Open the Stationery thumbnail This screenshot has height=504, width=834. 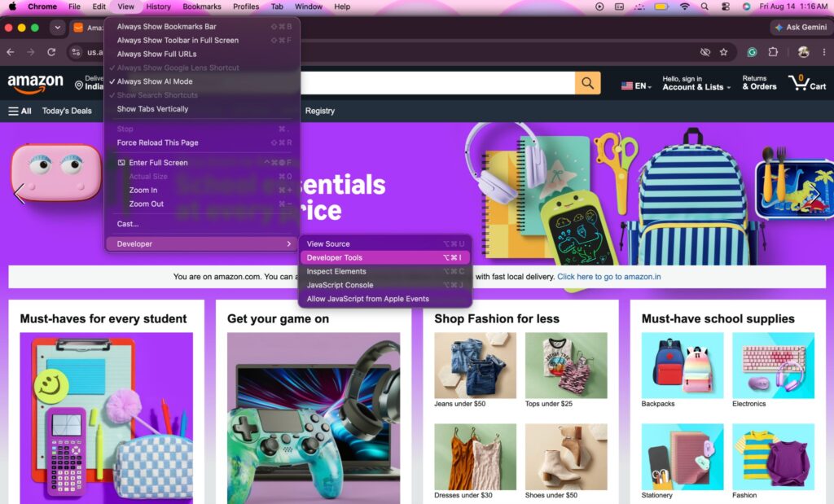(x=683, y=457)
